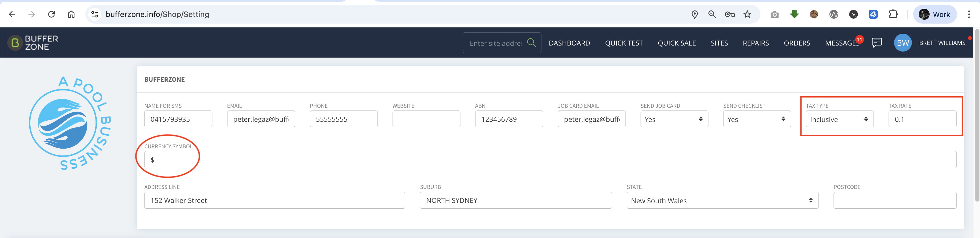980x238 pixels.
Task: Open the brown round extension icon
Action: [x=814, y=15]
